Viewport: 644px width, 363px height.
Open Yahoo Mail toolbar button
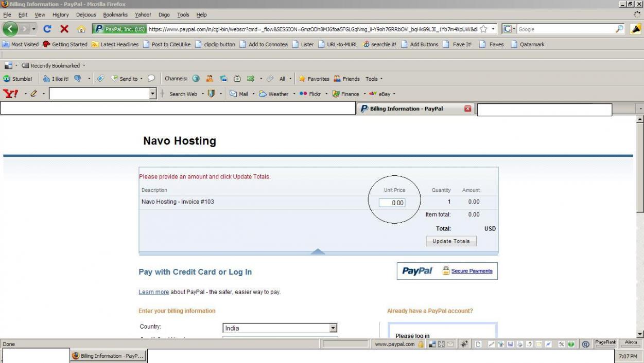[239, 94]
